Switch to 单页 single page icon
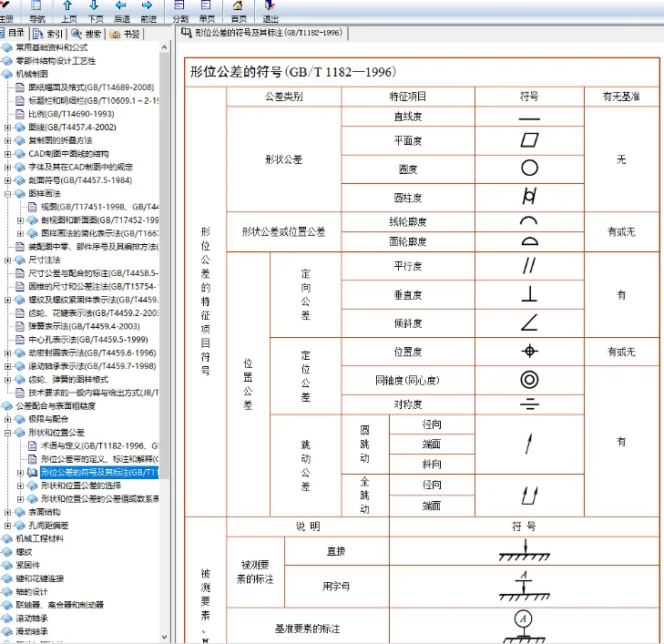The image size is (664, 644). point(206,6)
